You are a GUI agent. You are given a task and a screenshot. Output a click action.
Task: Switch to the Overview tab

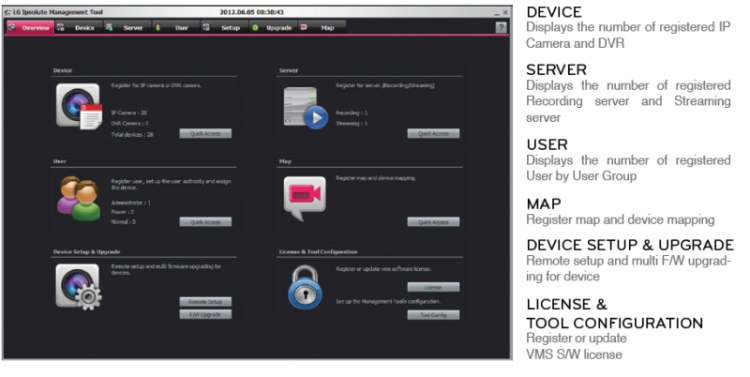[x=30, y=28]
